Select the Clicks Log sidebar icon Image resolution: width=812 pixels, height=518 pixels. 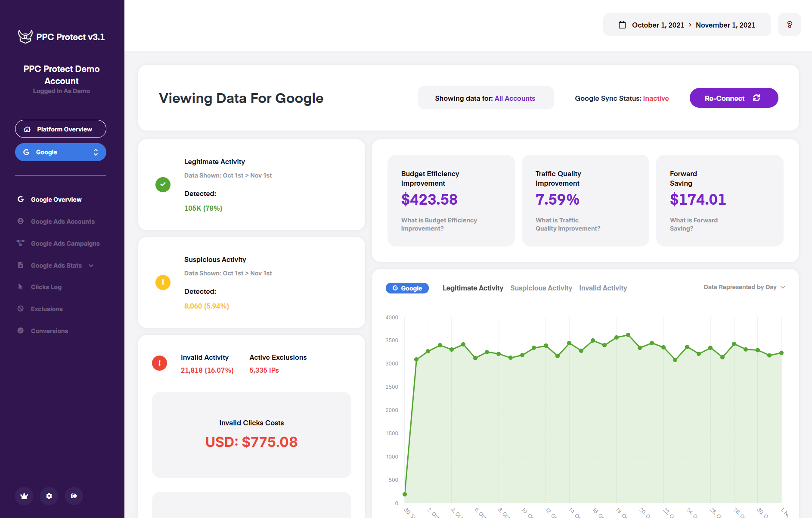tap(21, 287)
